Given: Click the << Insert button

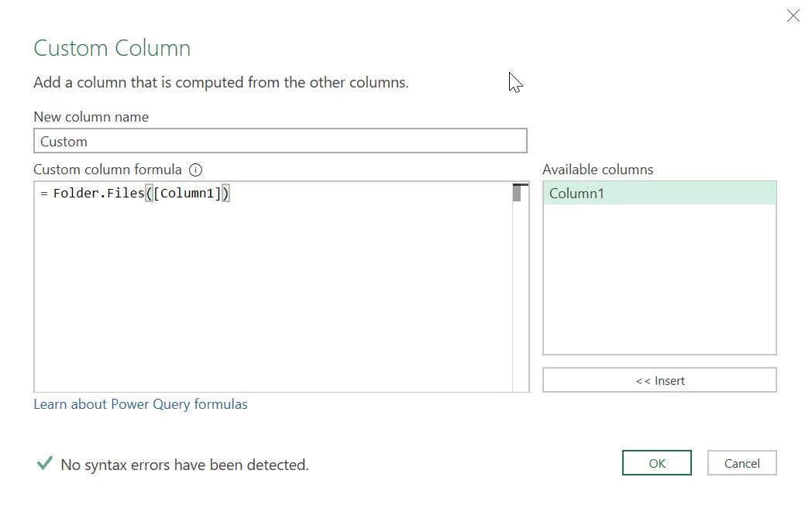Looking at the screenshot, I should pos(659,380).
